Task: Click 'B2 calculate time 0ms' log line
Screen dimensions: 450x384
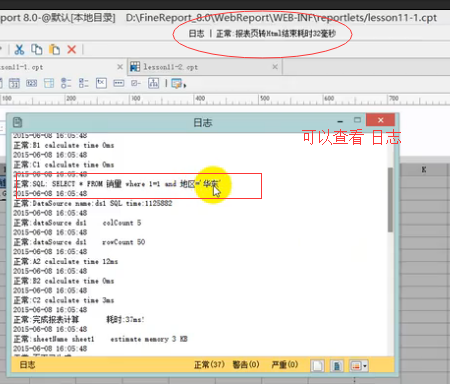Action: point(64,281)
